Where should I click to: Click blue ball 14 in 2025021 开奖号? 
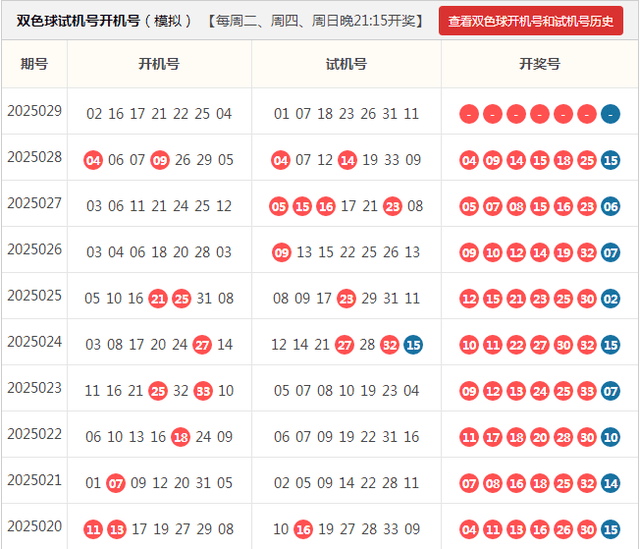[x=611, y=483]
